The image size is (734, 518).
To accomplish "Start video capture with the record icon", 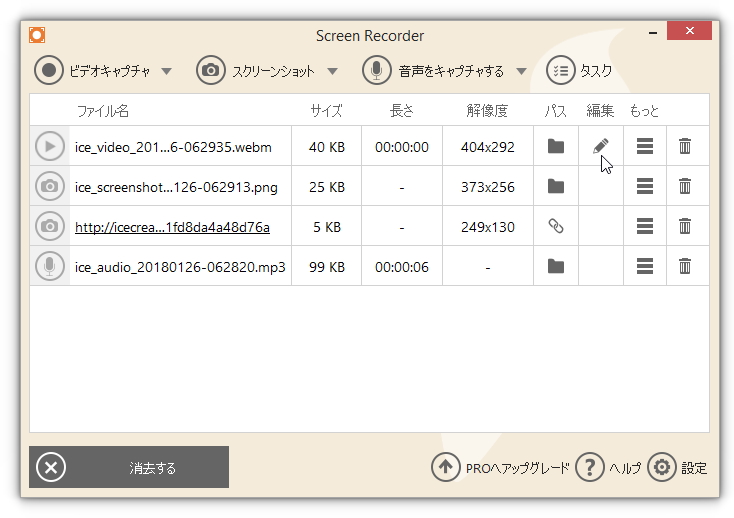I will 49,70.
